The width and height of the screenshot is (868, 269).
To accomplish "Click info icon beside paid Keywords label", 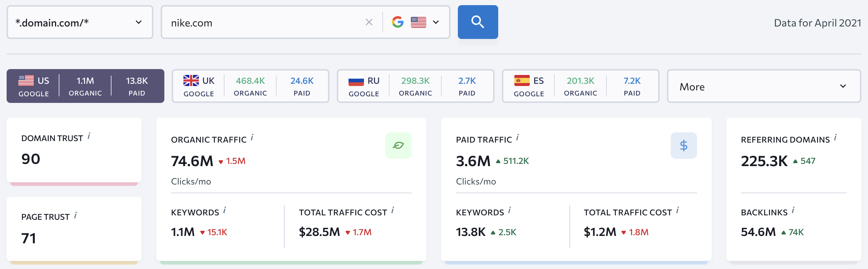I will (510, 211).
